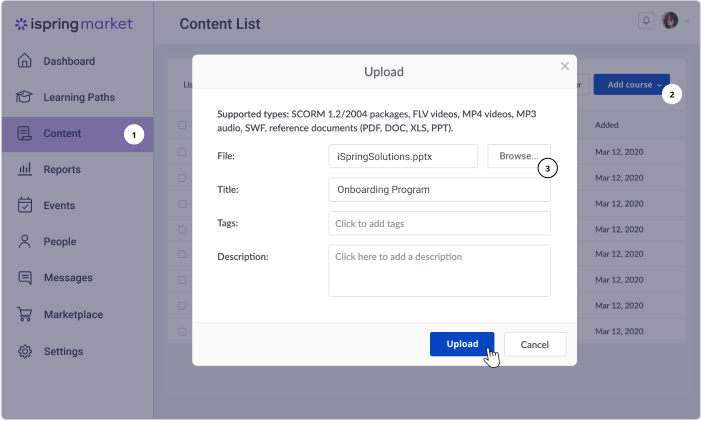Click the Learning Paths graduation cap icon
This screenshot has height=421, width=701.
24,97
